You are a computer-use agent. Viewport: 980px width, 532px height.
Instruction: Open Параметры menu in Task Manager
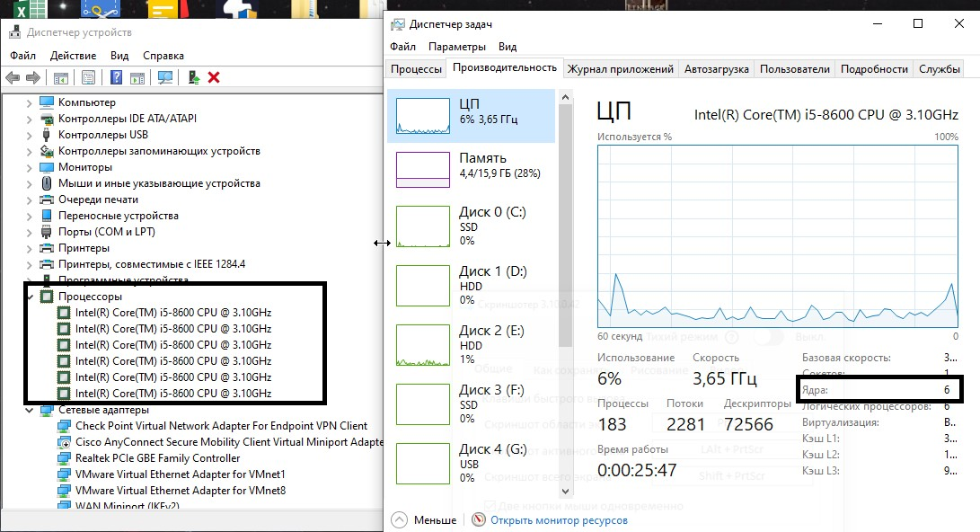click(x=457, y=46)
